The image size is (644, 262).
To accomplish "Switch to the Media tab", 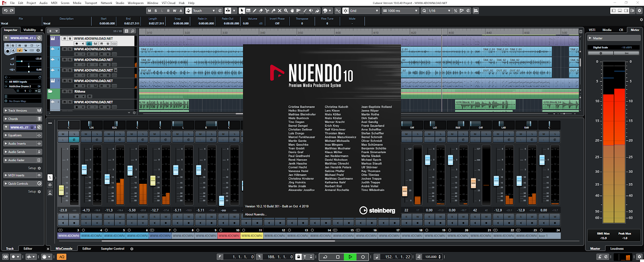I will coord(607,30).
